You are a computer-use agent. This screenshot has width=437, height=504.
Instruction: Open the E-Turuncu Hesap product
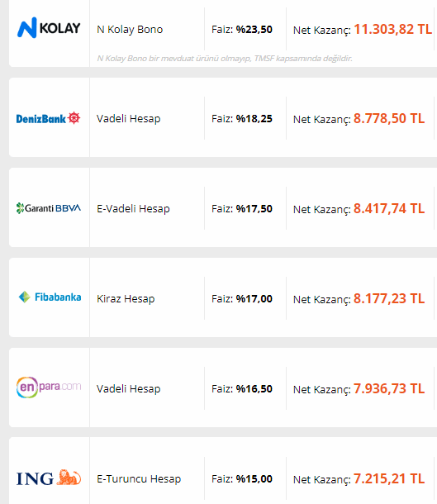[139, 479]
